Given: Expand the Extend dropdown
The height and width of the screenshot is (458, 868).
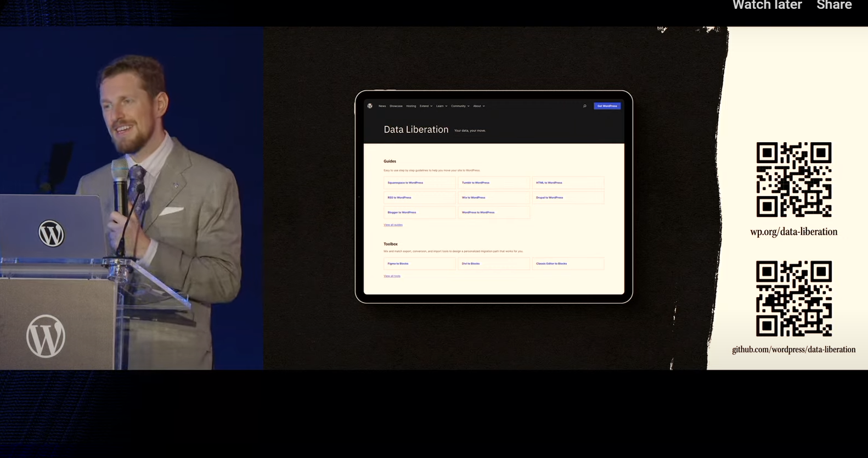Looking at the screenshot, I should coord(426,106).
